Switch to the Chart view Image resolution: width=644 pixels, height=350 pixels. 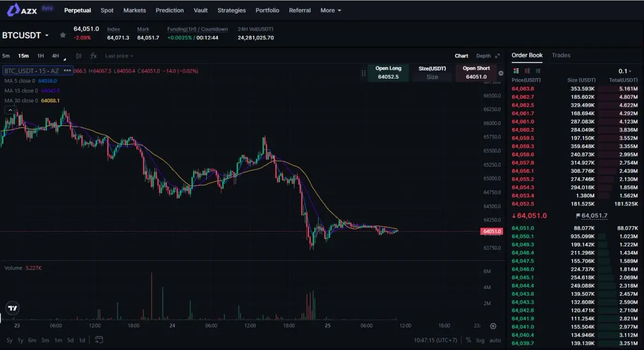pyautogui.click(x=461, y=56)
